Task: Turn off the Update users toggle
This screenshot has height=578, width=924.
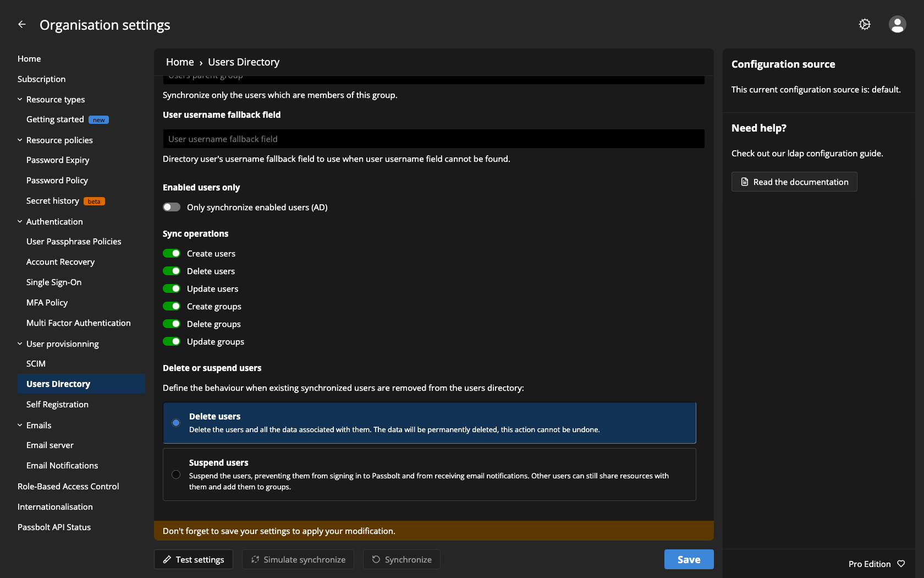Action: tap(172, 288)
